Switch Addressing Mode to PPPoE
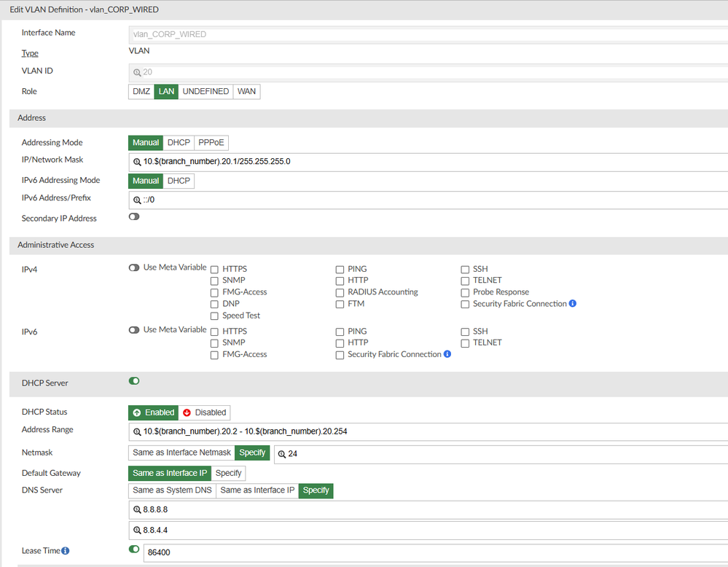This screenshot has height=567, width=728. tap(211, 143)
